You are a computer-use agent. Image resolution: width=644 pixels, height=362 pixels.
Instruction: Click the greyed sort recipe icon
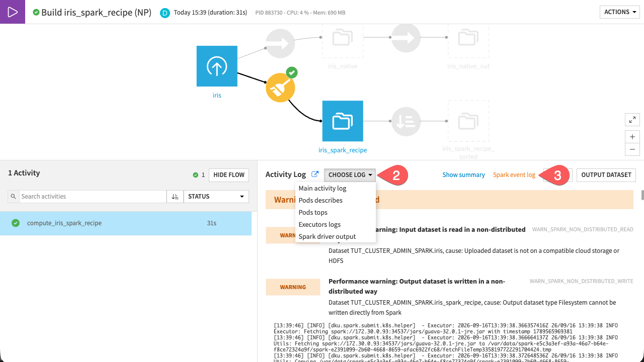click(x=406, y=121)
